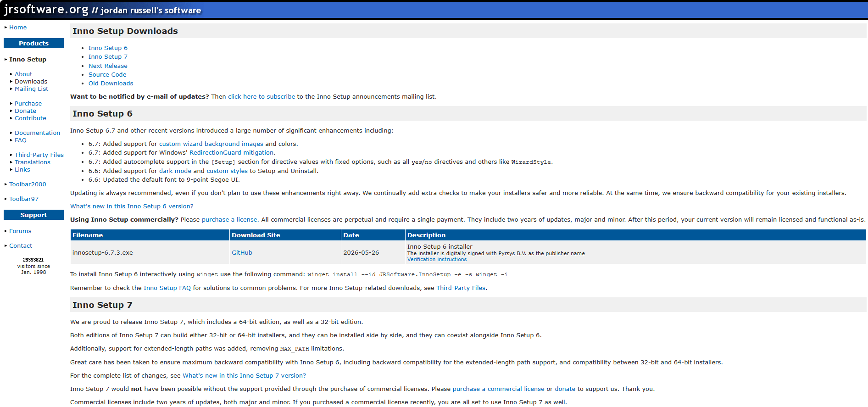Click the MAX_PATH code text
This screenshot has height=407, width=868.
(295, 349)
